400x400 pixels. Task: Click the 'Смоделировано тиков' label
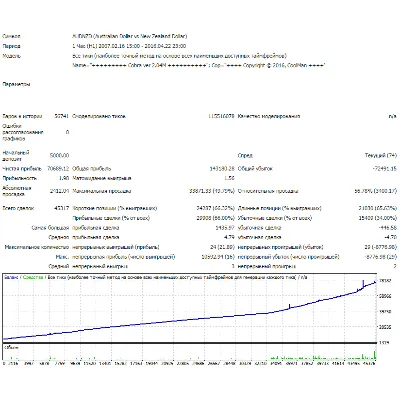click(99, 116)
